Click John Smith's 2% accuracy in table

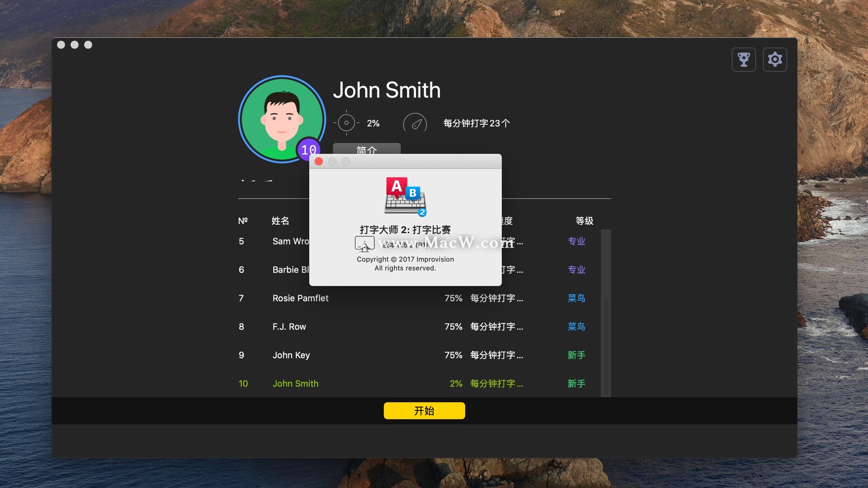[x=456, y=384]
